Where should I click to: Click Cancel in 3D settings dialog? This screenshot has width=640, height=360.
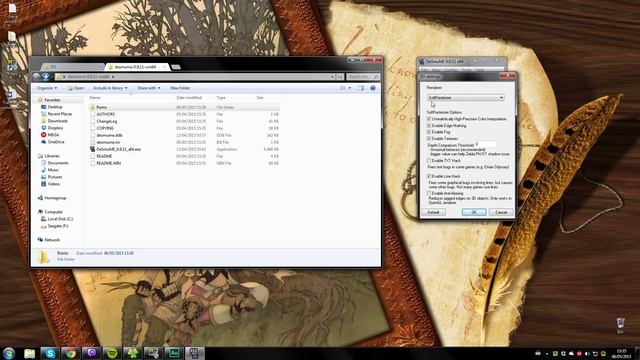click(x=501, y=212)
